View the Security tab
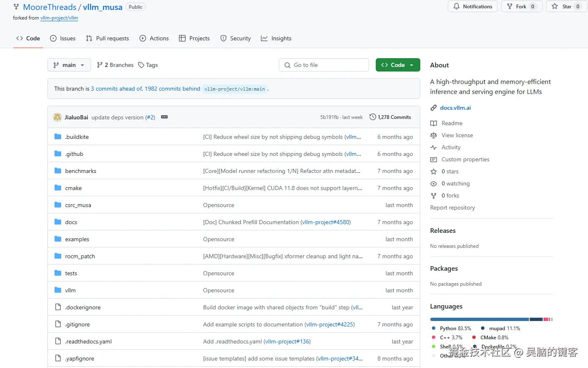 (236, 38)
